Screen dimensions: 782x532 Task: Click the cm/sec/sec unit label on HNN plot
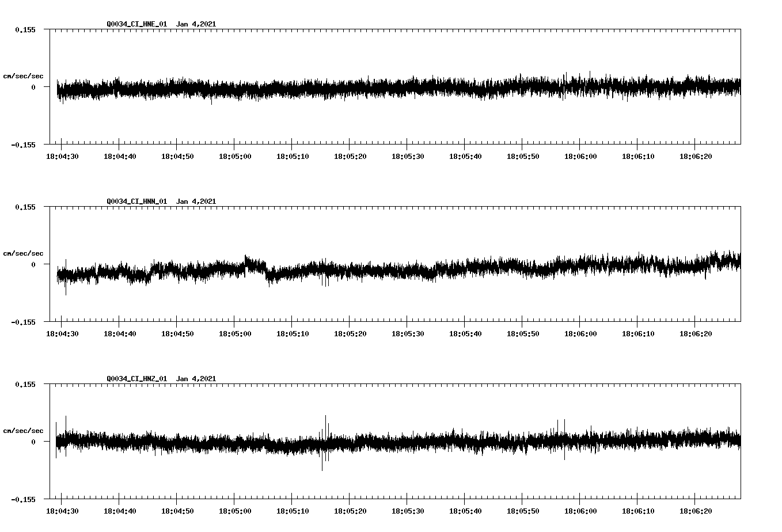24,253
